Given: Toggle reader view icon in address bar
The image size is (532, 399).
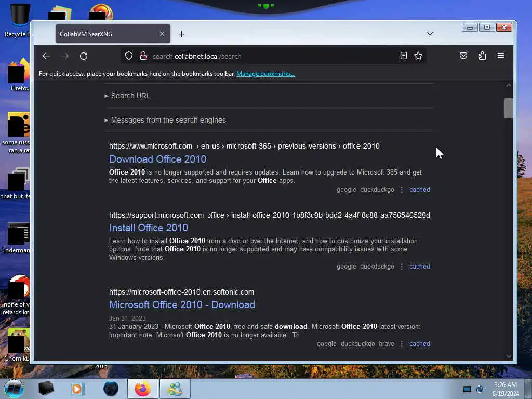Looking at the screenshot, I should (x=403, y=56).
